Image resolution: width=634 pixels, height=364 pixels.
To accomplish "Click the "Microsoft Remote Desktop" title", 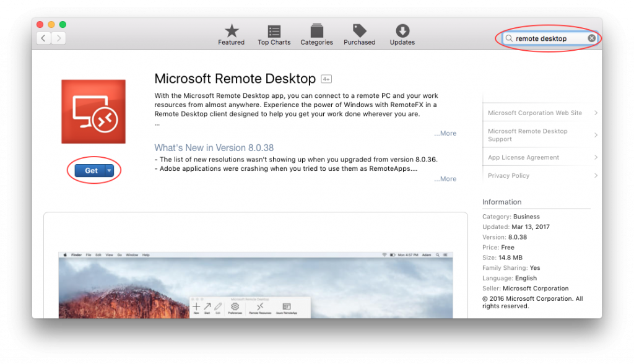I will tap(235, 79).
